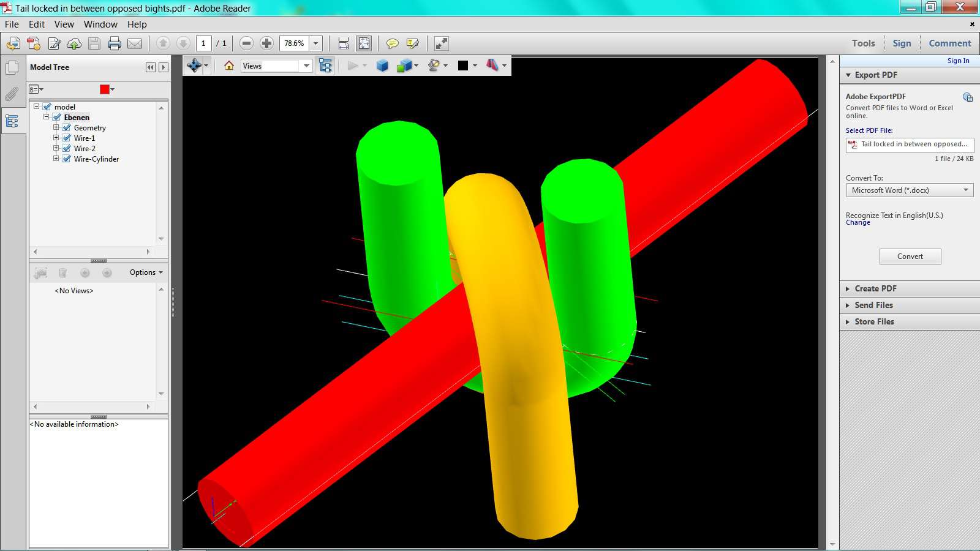Switch to the Tools pane tab
This screenshot has height=551, width=980.
863,43
